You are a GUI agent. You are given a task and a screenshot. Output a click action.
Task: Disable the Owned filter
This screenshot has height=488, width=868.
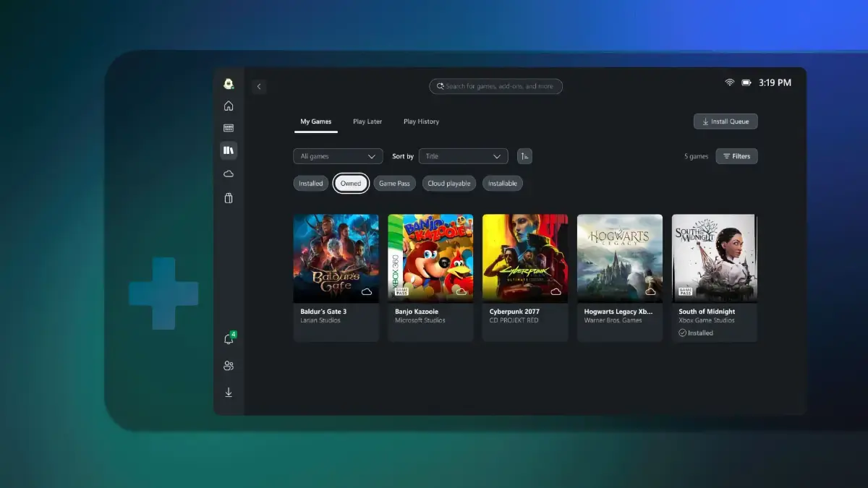point(351,183)
